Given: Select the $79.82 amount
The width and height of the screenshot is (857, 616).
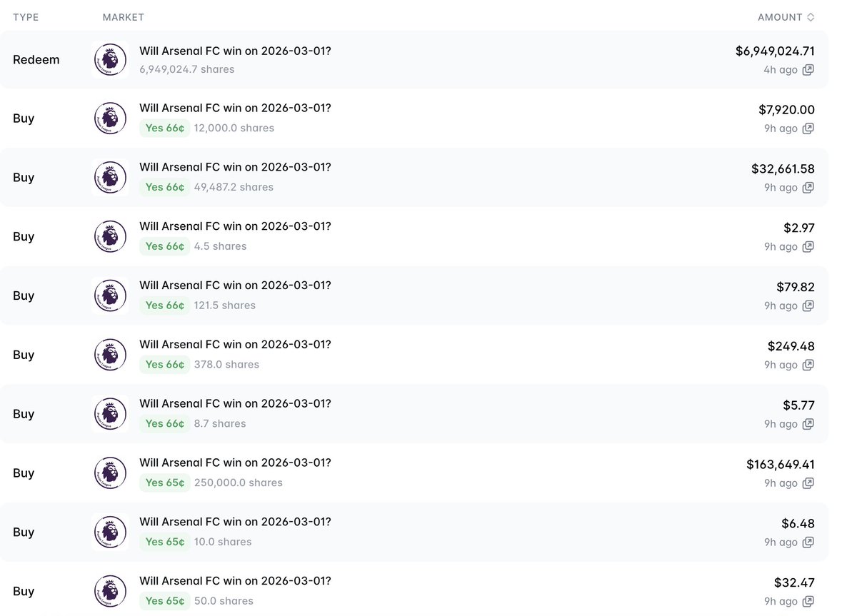Looking at the screenshot, I should [x=796, y=287].
